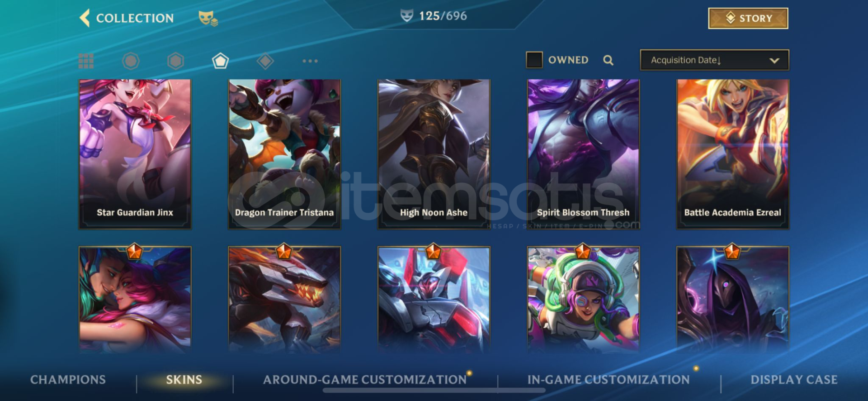Select the second hexagon rarity filter
This screenshot has height=401, width=868.
[x=175, y=61]
